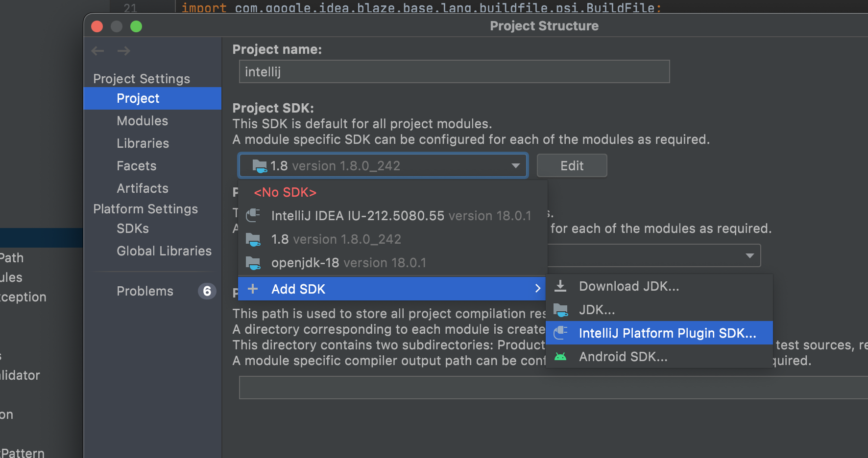Go to SDKs under Platform Settings
Viewport: 868px width, 458px height.
[x=133, y=229]
